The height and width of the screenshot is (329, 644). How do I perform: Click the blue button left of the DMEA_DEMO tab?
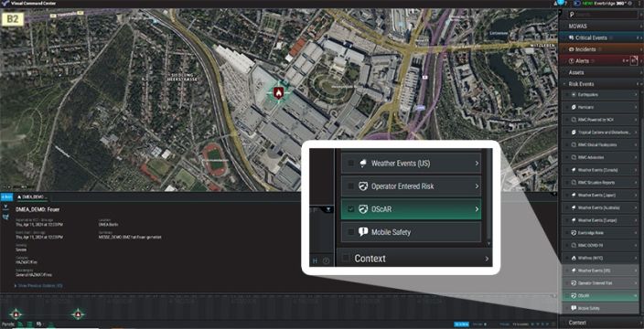point(7,196)
